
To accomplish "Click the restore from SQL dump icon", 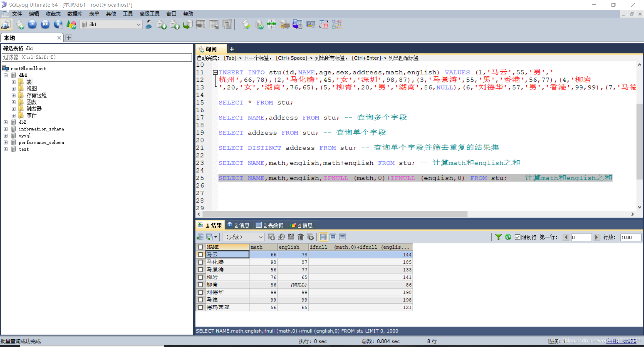I will click(187, 24).
